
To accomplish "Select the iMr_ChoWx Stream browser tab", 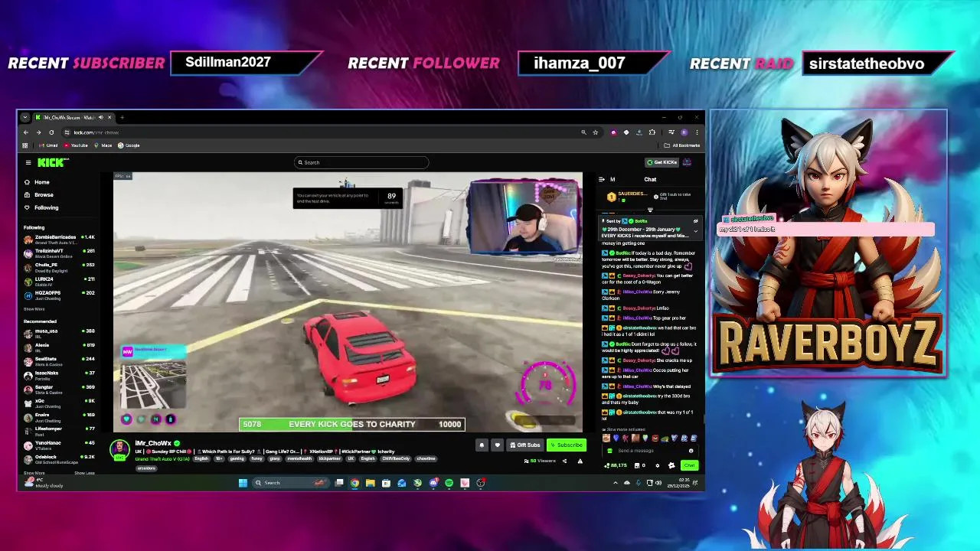I will click(x=73, y=117).
